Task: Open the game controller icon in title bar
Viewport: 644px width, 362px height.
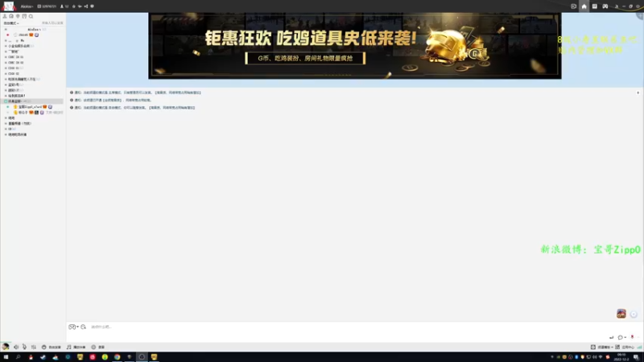Action: pyautogui.click(x=605, y=6)
